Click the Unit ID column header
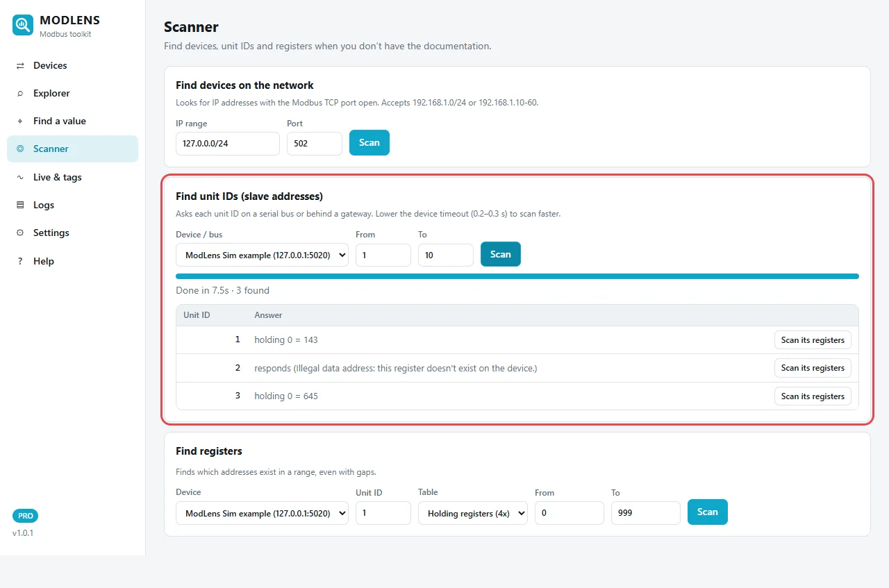Image resolution: width=889 pixels, height=588 pixels. pos(197,315)
